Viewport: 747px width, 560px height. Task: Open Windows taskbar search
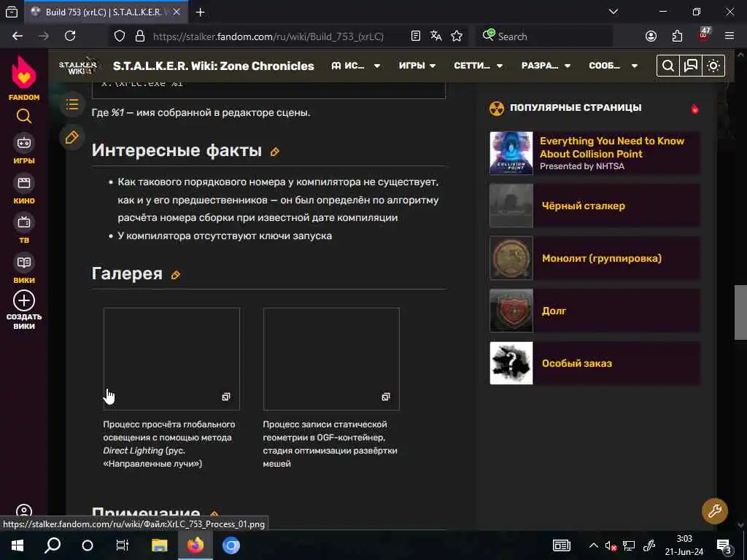point(53,545)
